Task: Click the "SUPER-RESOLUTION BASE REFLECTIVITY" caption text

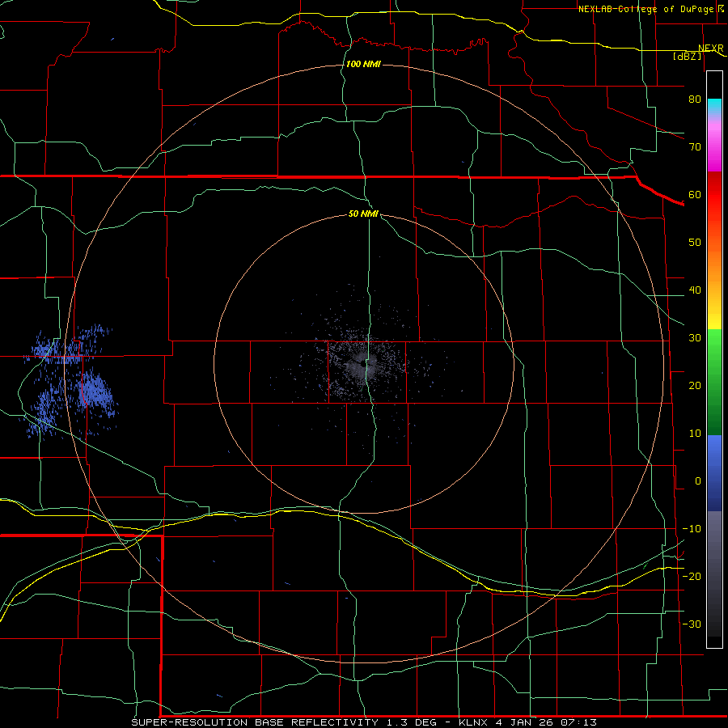Action: click(x=255, y=722)
